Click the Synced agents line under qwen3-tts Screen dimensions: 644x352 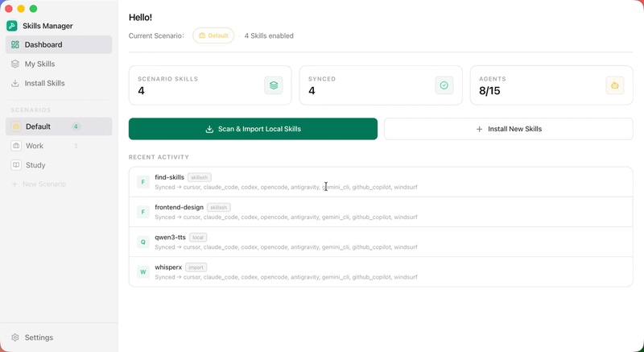(287, 246)
